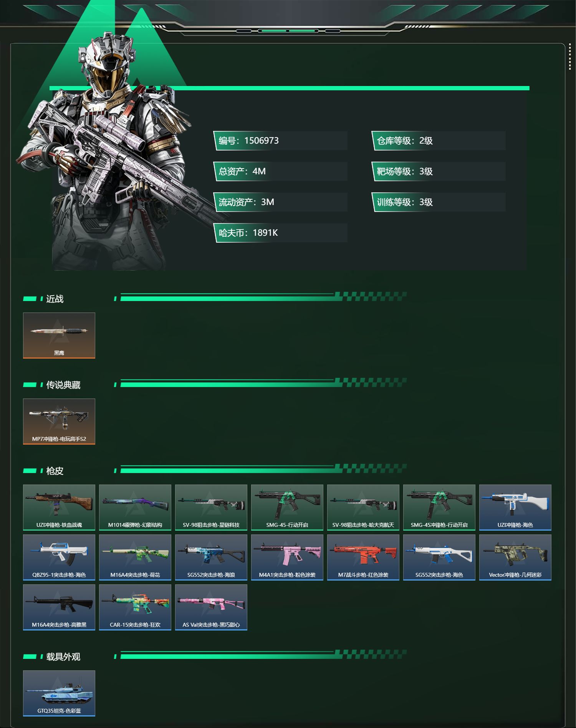Open the UZI冲锋枪-海色 skin card
This screenshot has width=576, height=728.
pyautogui.click(x=515, y=508)
